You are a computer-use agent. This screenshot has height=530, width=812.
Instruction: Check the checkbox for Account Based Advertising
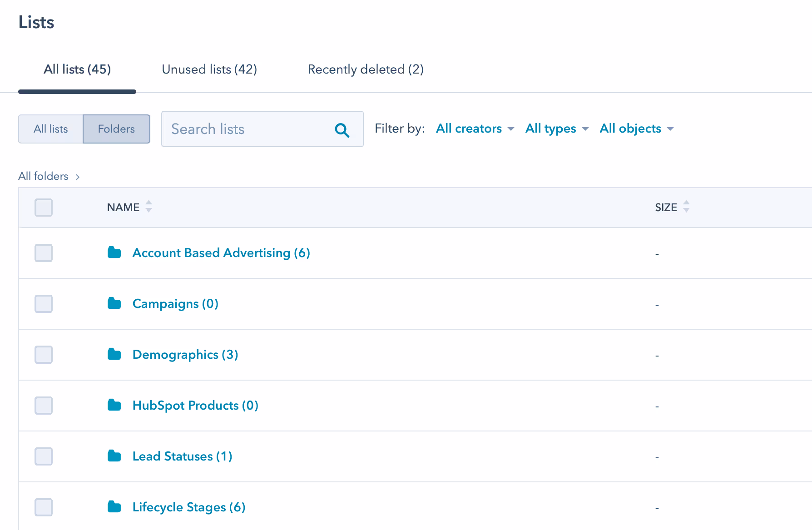[43, 253]
